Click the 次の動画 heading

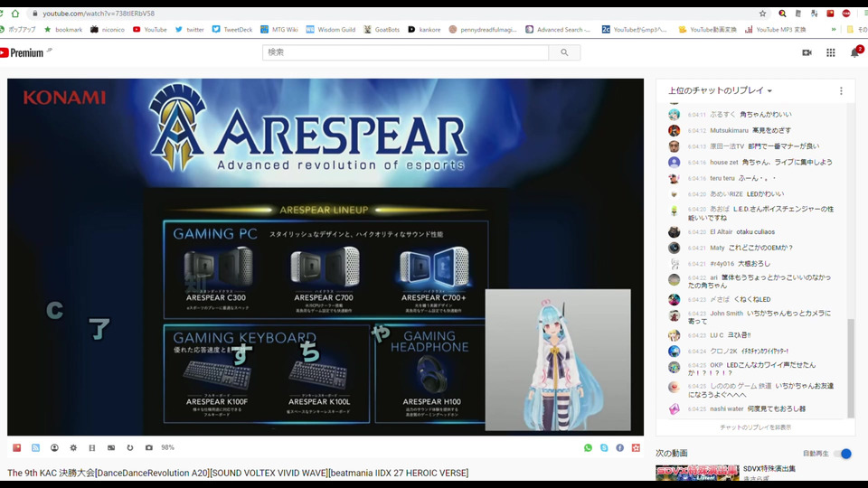pyautogui.click(x=672, y=453)
